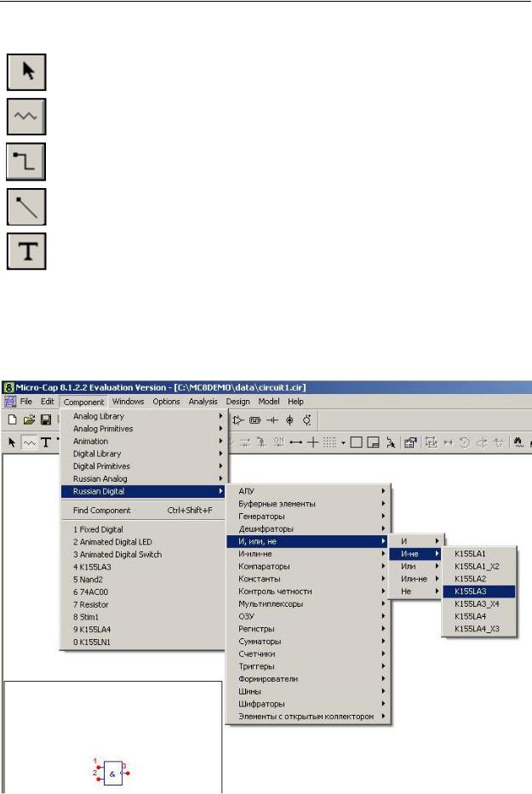Click the Open folder toolbar icon
This screenshot has height=794, width=532.
29,420
